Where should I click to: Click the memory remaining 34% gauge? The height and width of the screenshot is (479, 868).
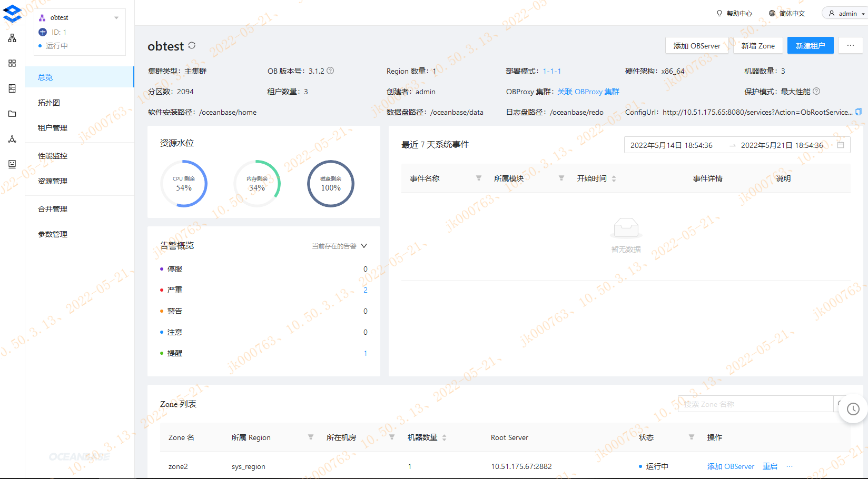click(x=257, y=184)
